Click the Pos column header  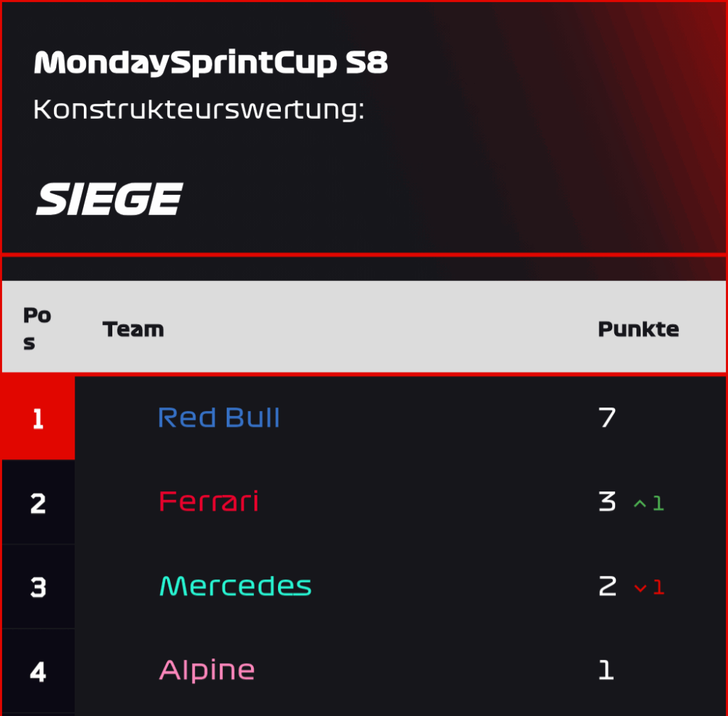pos(37,328)
